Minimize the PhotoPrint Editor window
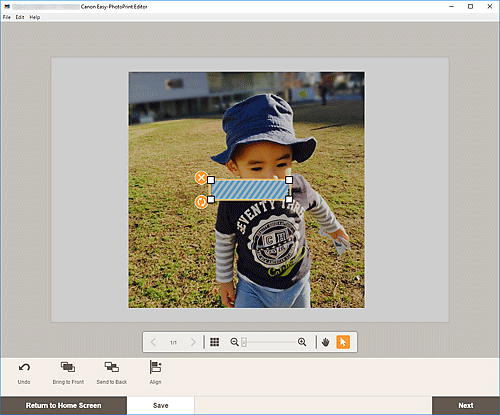This screenshot has height=415, width=500. pyautogui.click(x=452, y=6)
